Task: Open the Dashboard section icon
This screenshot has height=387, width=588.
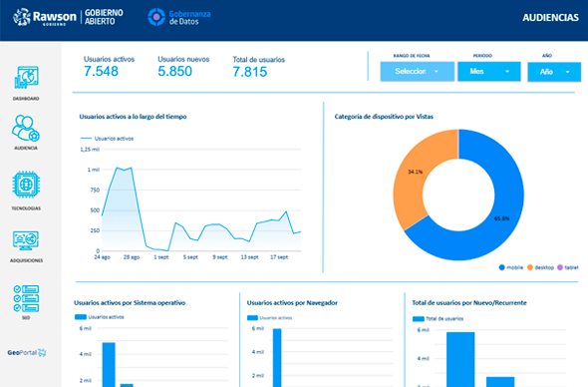Action: [26, 78]
